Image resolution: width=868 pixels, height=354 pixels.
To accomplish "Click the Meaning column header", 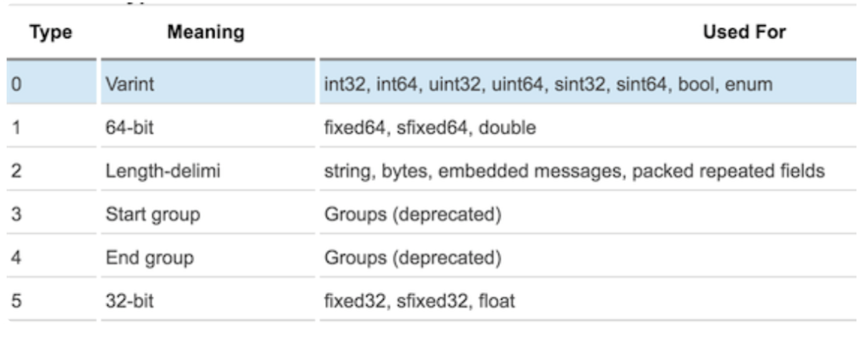I will (206, 32).
